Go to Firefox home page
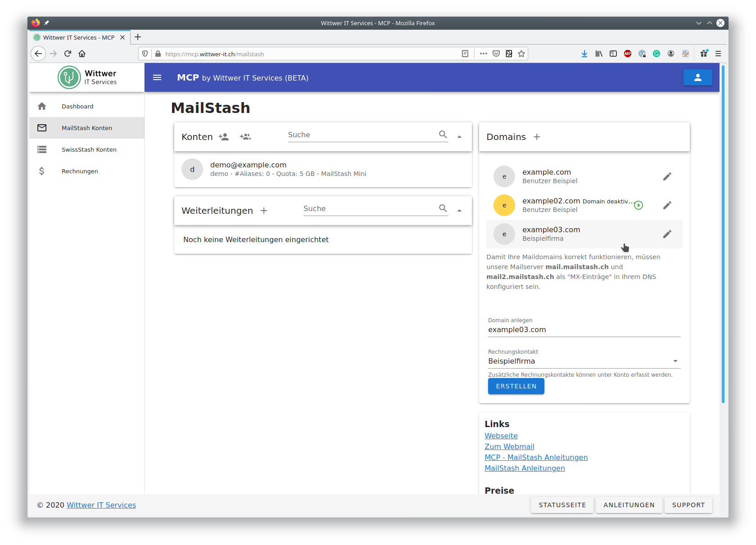 (82, 54)
